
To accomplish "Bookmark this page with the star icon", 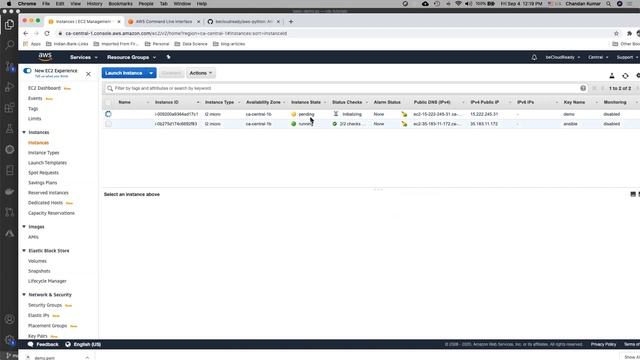I will pyautogui.click(x=616, y=33).
